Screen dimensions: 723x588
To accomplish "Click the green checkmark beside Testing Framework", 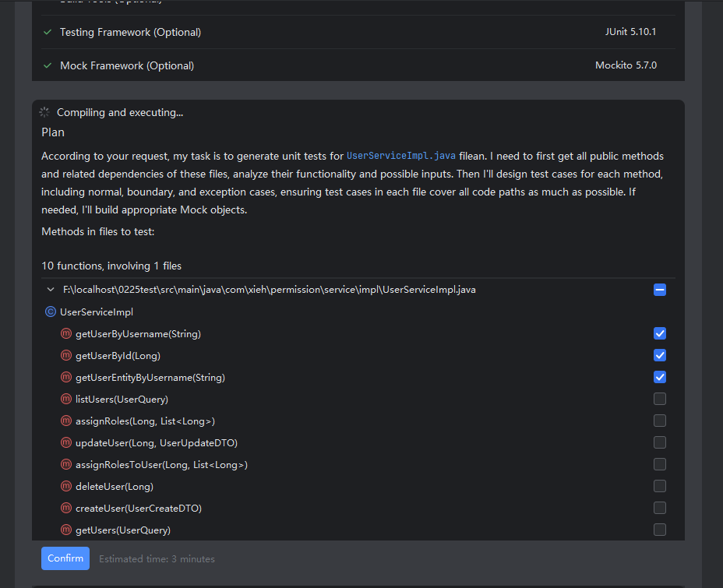I will [48, 33].
